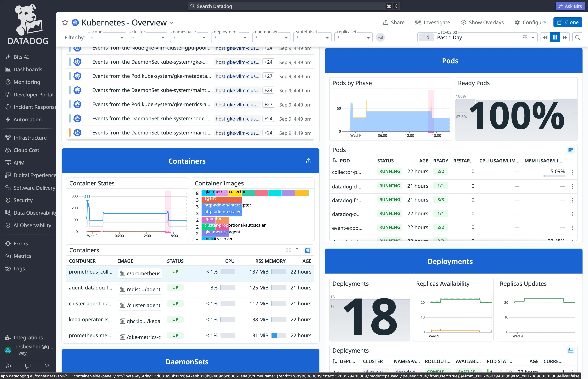Favorite the dashboard with the star icon
This screenshot has height=379, width=588.
pyautogui.click(x=65, y=22)
